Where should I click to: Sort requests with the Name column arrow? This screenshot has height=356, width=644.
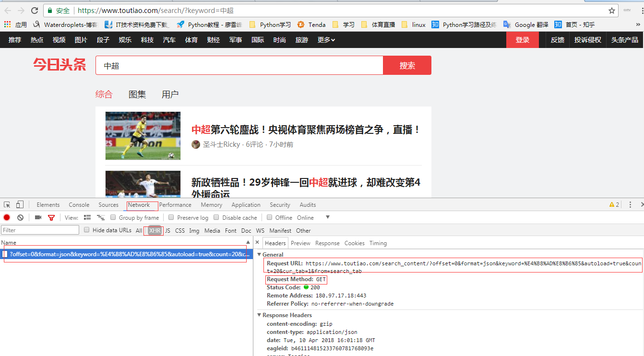pyautogui.click(x=248, y=243)
